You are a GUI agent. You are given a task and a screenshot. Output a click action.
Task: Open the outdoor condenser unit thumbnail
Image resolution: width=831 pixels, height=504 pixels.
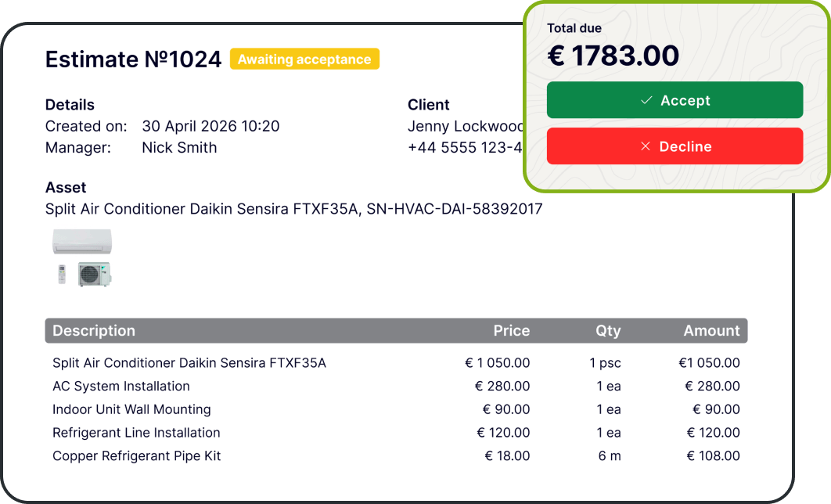coord(95,274)
